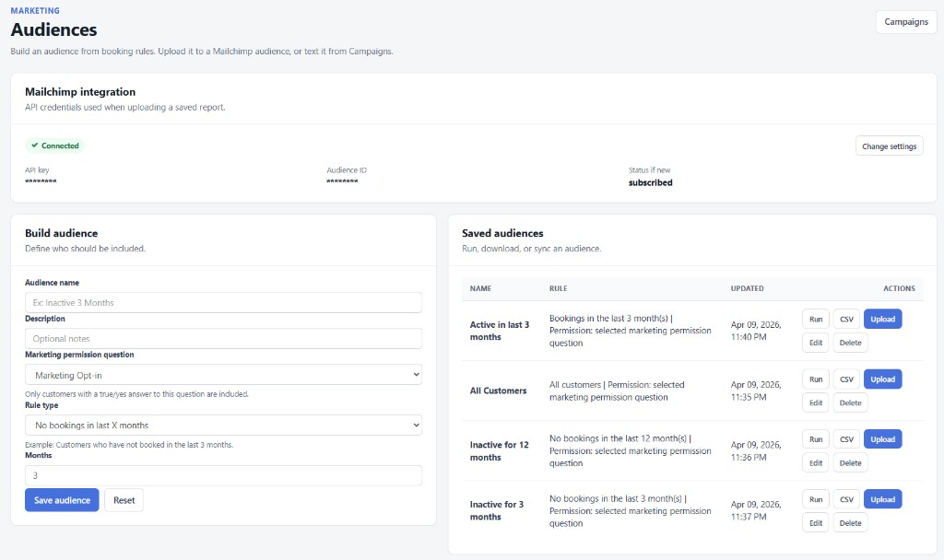Edit the Inactive for 3 months audience
944x560 pixels.
click(816, 523)
